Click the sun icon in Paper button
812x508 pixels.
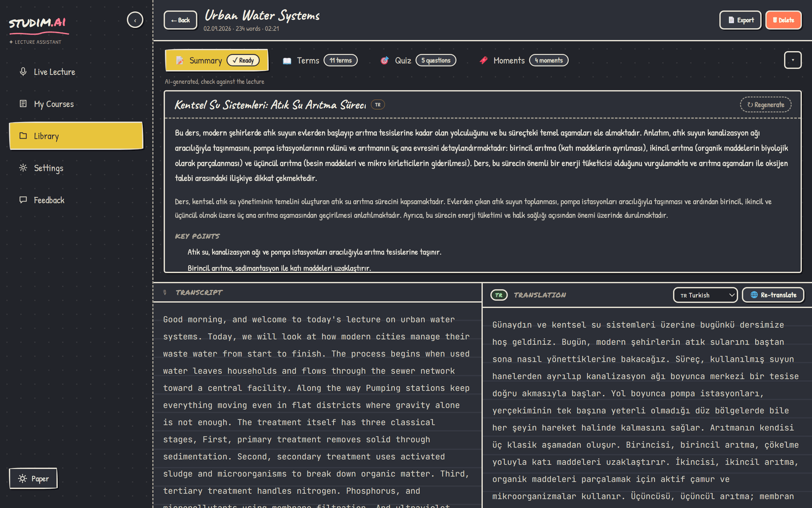tap(22, 479)
